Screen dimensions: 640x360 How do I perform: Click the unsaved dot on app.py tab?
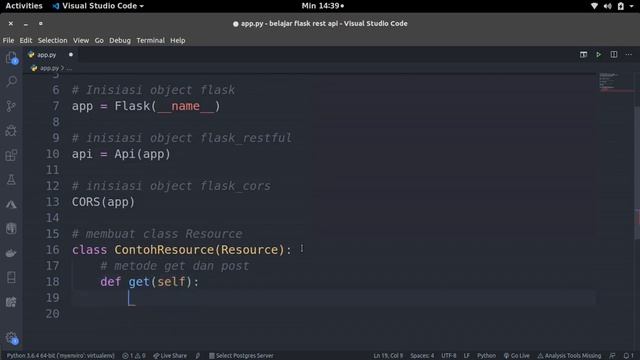tap(71, 55)
